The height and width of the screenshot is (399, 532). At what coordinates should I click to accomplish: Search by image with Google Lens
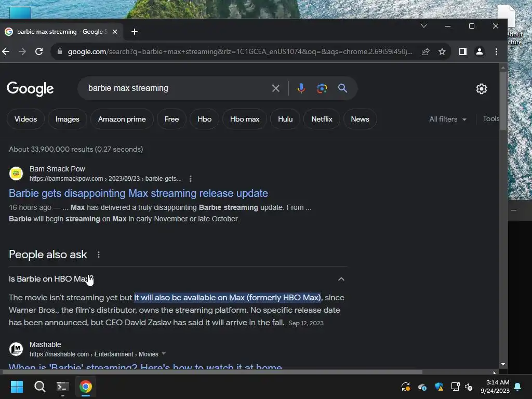pos(322,88)
